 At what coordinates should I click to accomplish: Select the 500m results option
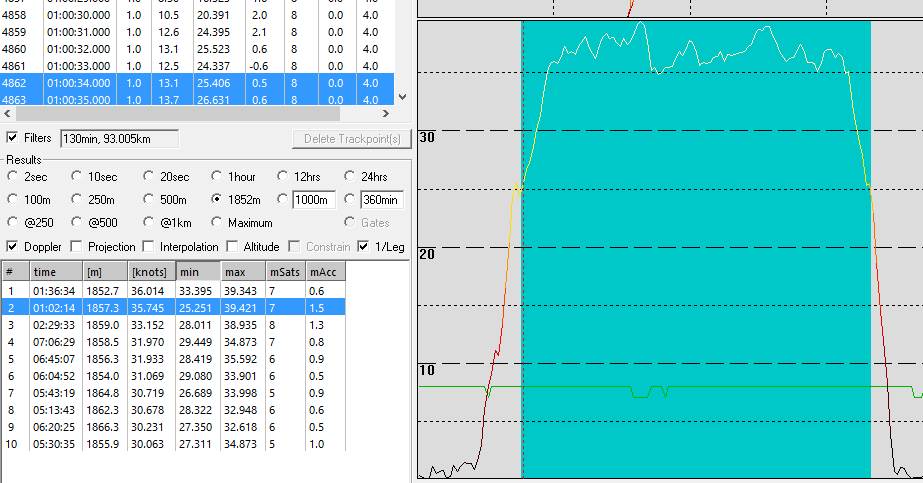tap(149, 199)
